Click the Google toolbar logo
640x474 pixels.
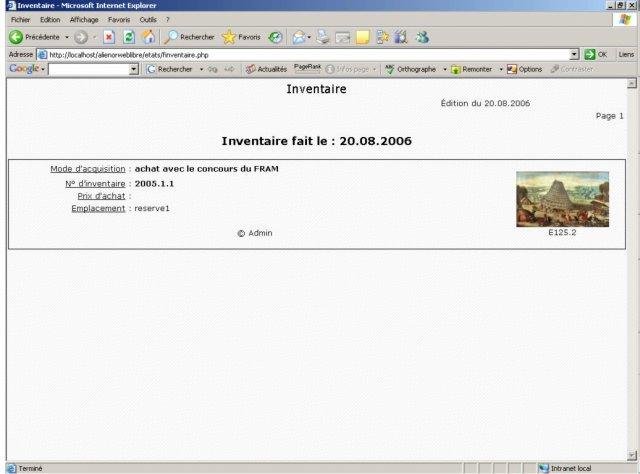[24, 69]
